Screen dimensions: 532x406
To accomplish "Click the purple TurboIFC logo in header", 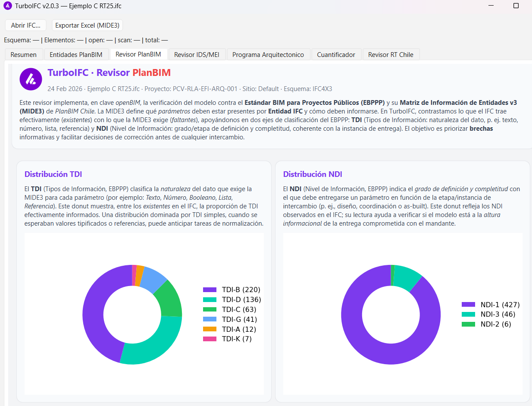I will pyautogui.click(x=31, y=79).
